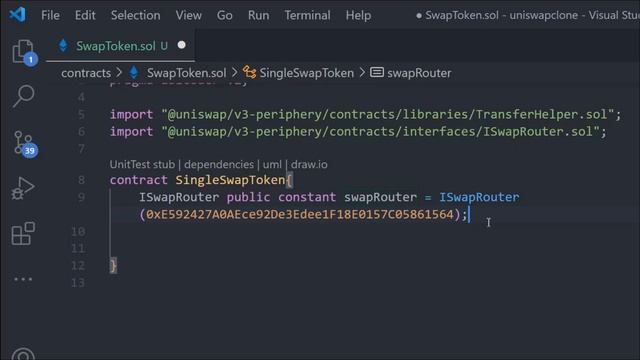This screenshot has height=360, width=640.
Task: Open the Search view icon
Action: coord(23,96)
